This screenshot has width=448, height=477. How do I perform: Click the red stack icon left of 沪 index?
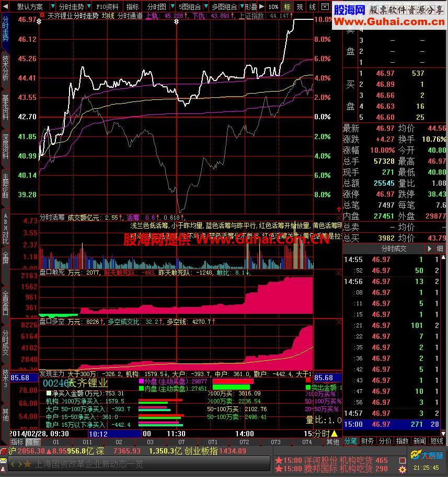coord(3,451)
